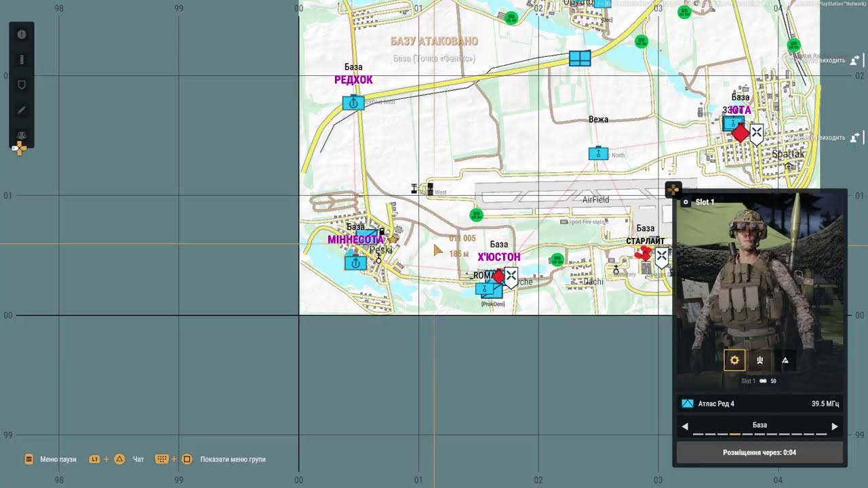Activate the pencil drawing tool
Screen dimensions: 868x488
(22, 110)
